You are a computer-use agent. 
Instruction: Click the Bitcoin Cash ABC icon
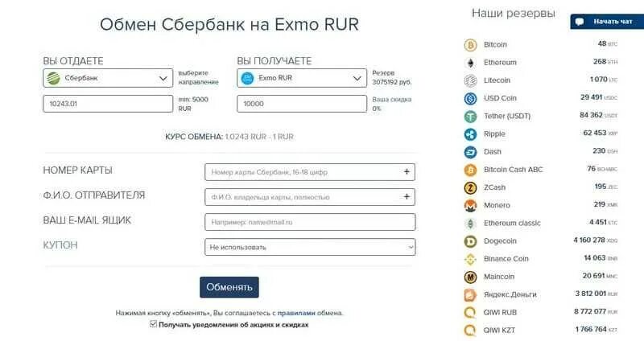click(x=470, y=170)
